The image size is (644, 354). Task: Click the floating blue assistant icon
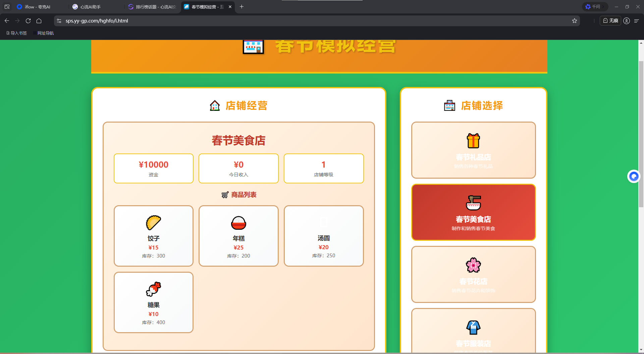coord(634,176)
